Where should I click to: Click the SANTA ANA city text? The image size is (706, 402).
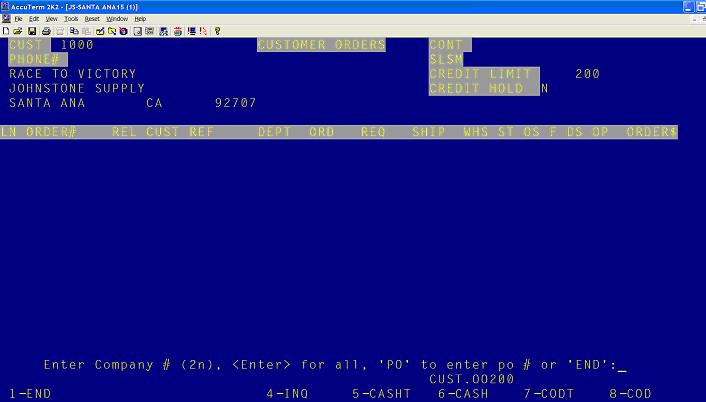pos(47,103)
